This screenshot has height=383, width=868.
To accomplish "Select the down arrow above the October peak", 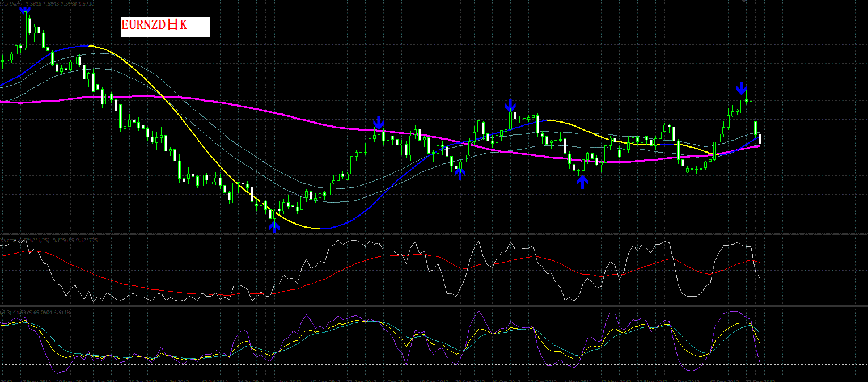I will click(x=510, y=105).
